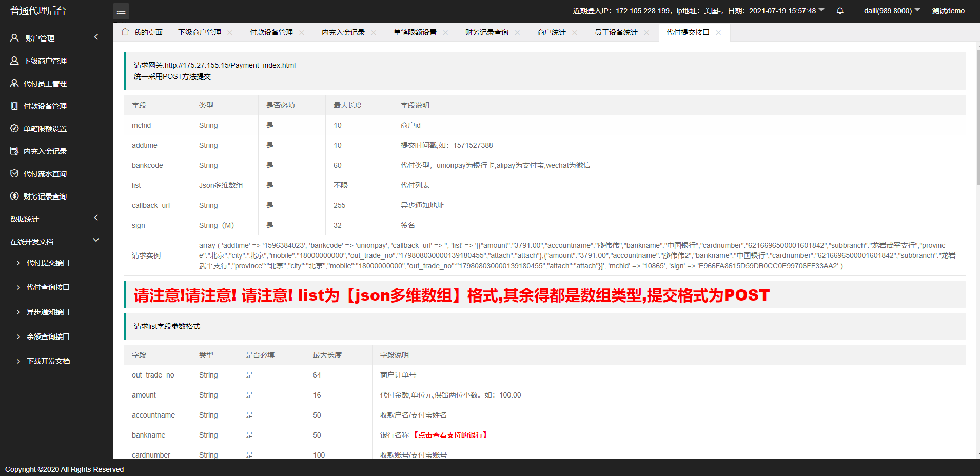Screen dimensions: 980x476
Task: Switch to the 财务记录查询 tab
Action: coord(486,32)
